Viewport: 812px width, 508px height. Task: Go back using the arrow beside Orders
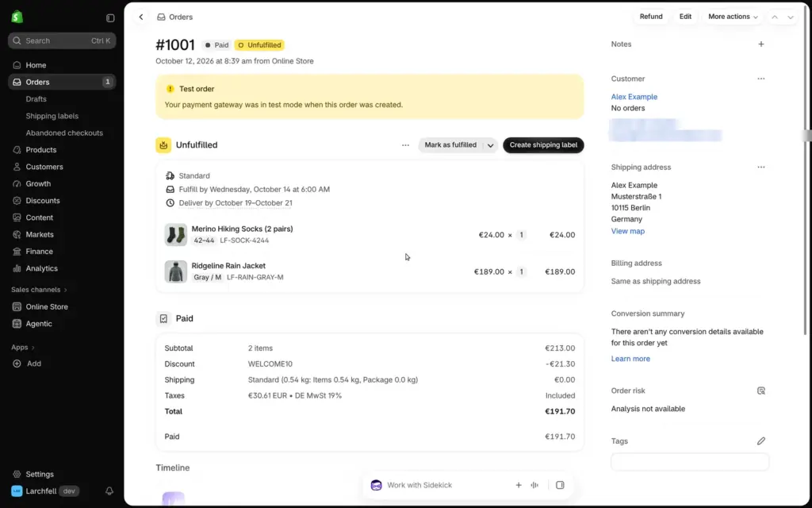[141, 17]
